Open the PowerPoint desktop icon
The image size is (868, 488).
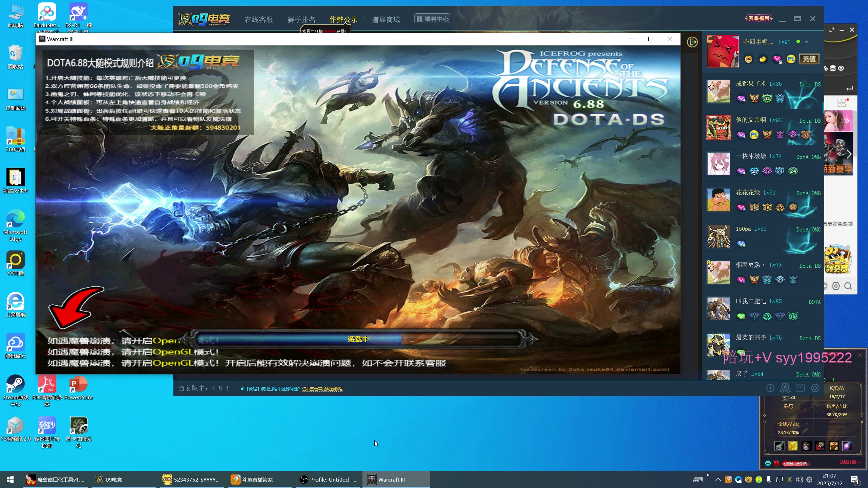tap(78, 388)
